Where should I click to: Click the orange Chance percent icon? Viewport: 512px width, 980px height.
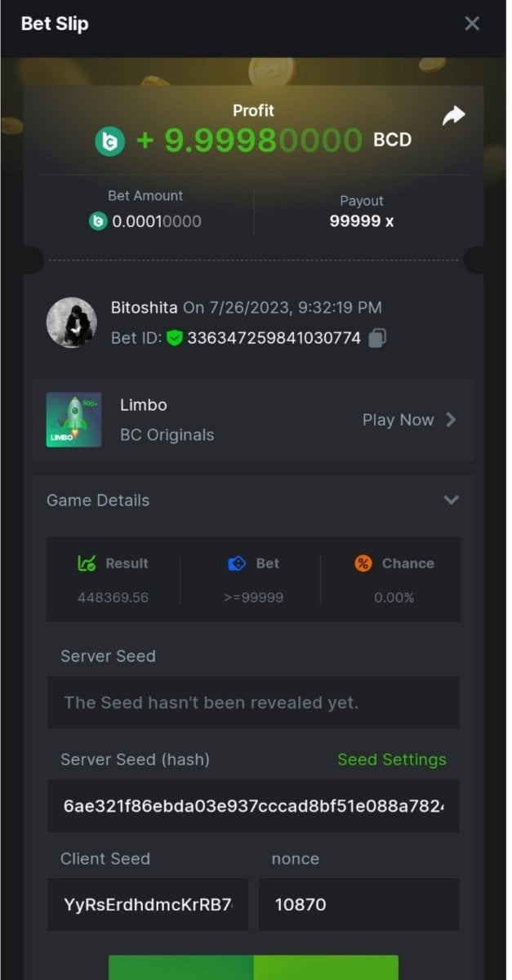tap(363, 563)
